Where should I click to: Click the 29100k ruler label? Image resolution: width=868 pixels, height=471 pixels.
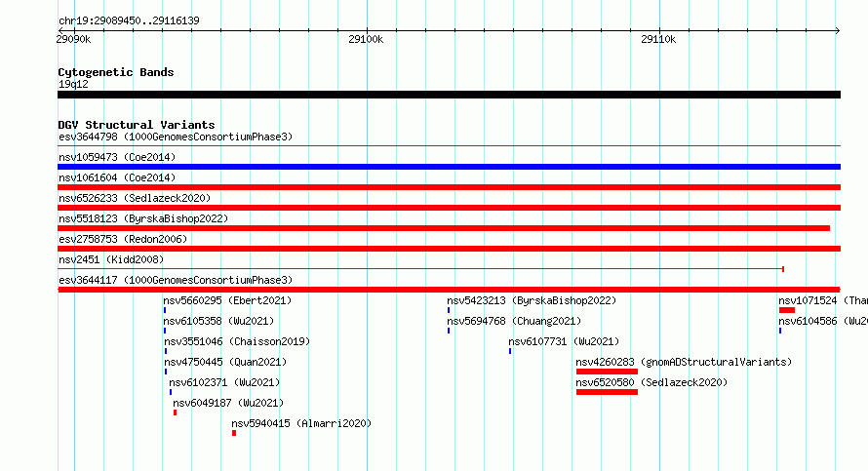point(366,39)
